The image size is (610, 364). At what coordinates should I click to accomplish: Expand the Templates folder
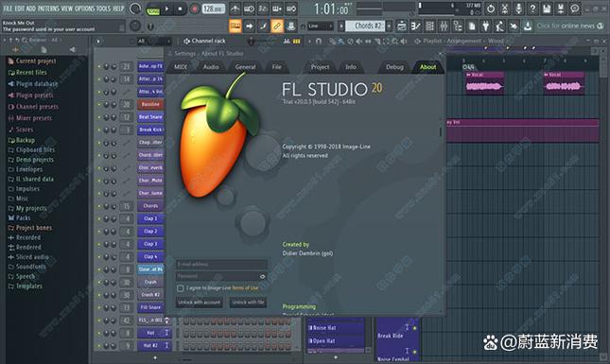coord(26,286)
